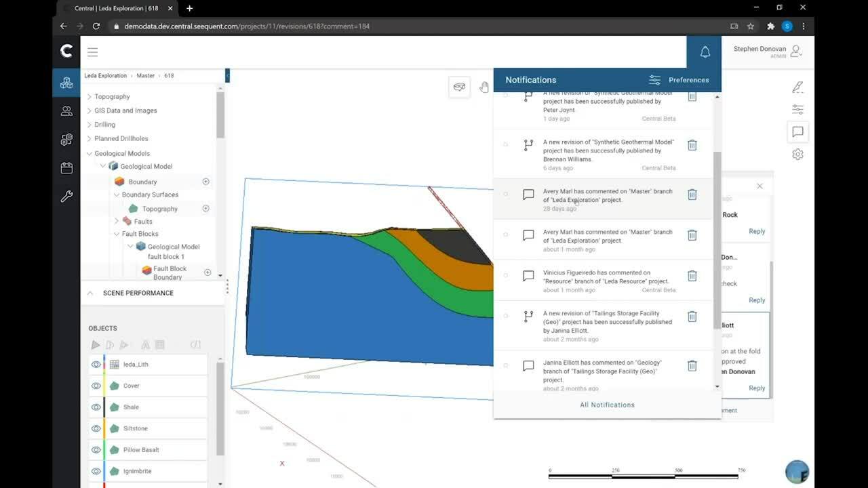Expand the Drilling folder

tap(89, 125)
